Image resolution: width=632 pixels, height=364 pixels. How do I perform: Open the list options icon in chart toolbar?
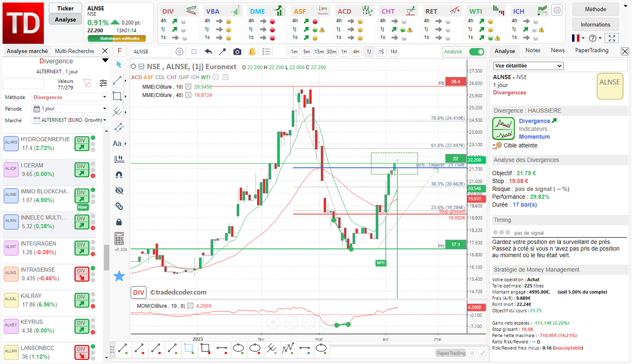[x=266, y=52]
